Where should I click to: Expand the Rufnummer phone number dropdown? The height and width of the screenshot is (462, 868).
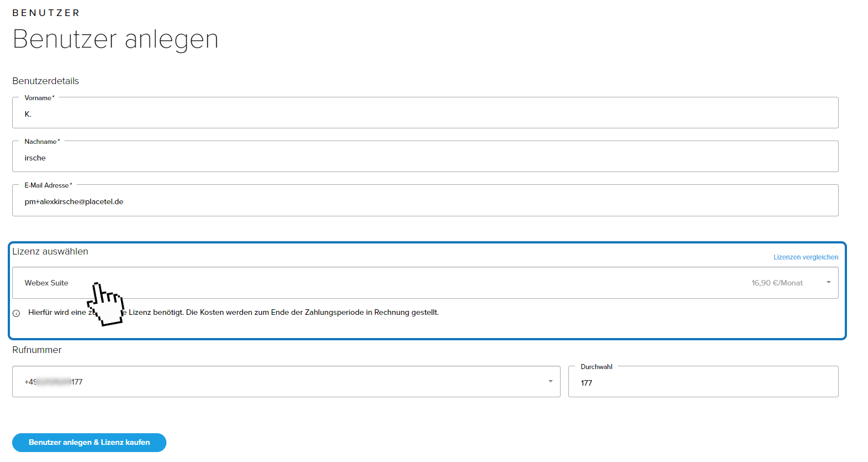click(x=286, y=381)
